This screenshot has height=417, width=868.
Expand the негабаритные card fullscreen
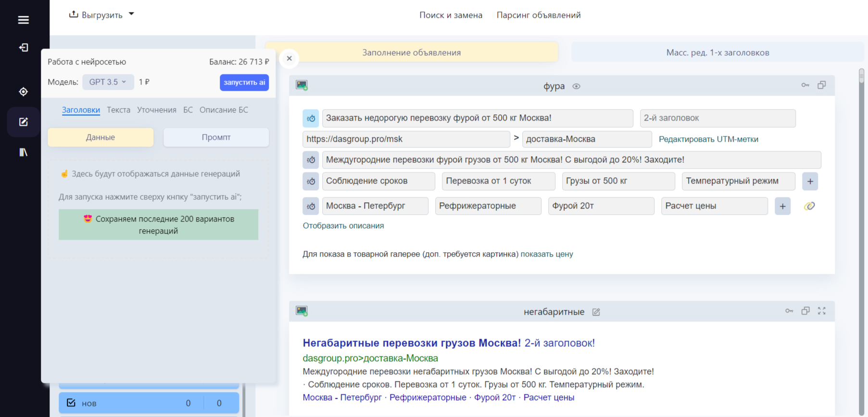pyautogui.click(x=822, y=311)
